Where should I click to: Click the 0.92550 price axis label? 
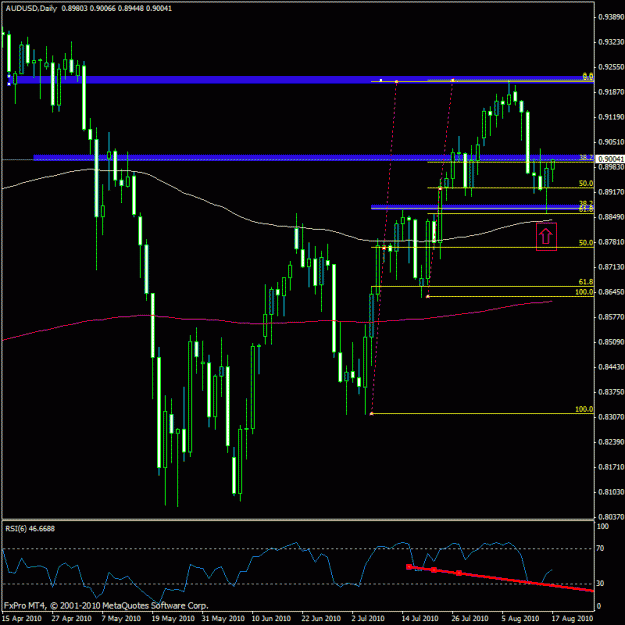click(611, 67)
